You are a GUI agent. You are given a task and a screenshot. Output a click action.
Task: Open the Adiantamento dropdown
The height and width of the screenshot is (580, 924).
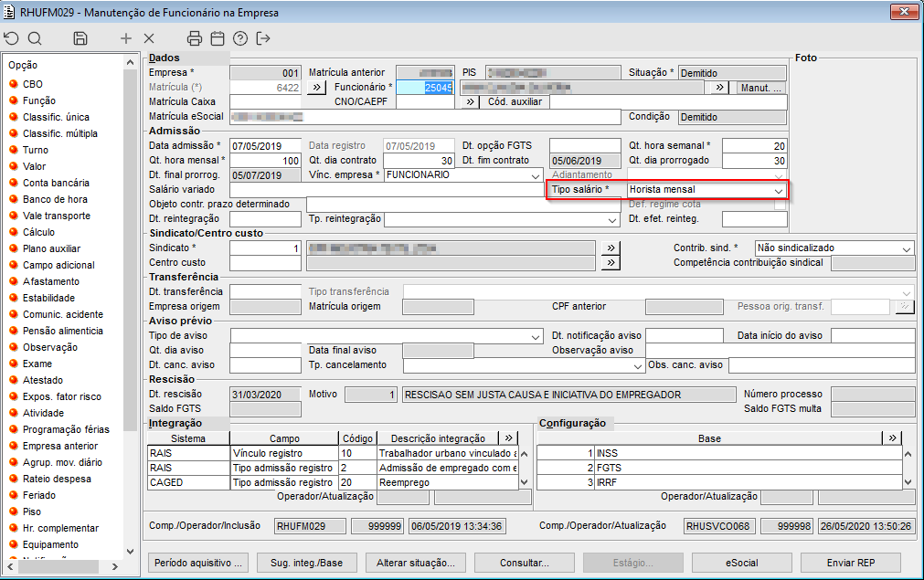(x=779, y=175)
